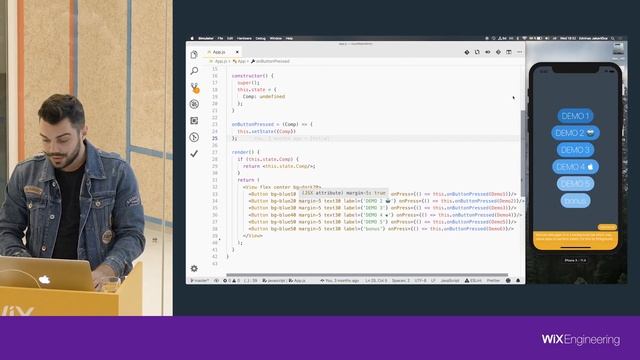This screenshot has height=360, width=640.
Task: Click the circular arrows icon in editor toolbar
Action: pyautogui.click(x=477, y=52)
